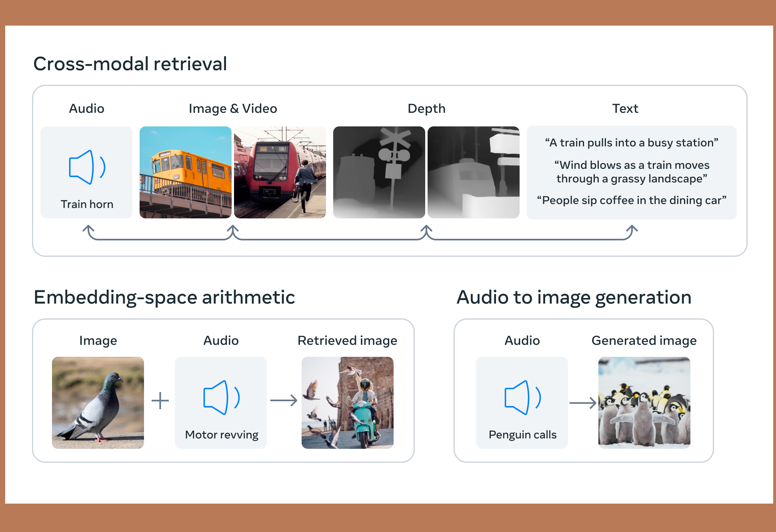Open the generated penguins image
Screen dimensions: 776x532
[x=644, y=403]
